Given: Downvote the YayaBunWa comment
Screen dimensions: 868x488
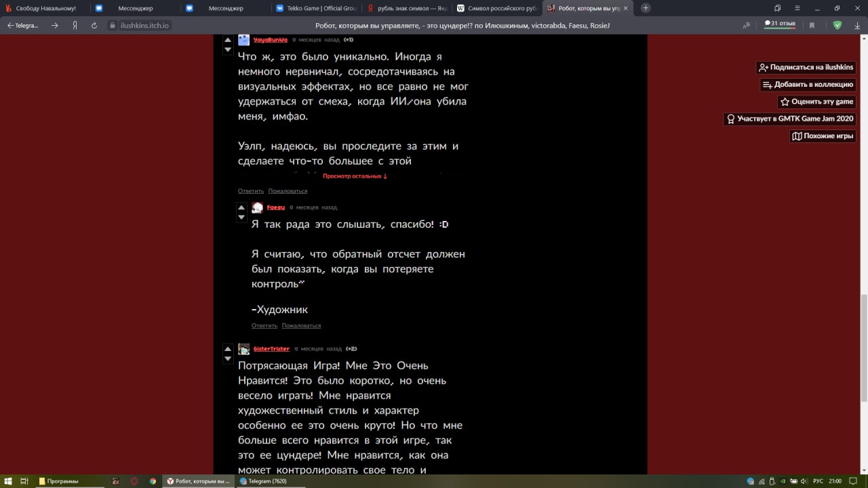Looking at the screenshot, I should pyautogui.click(x=228, y=50).
